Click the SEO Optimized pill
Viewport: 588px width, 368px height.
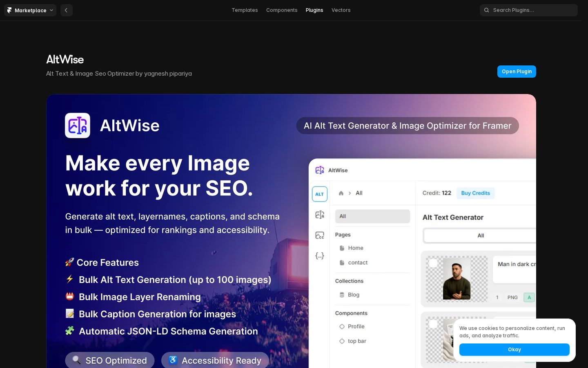[110, 360]
